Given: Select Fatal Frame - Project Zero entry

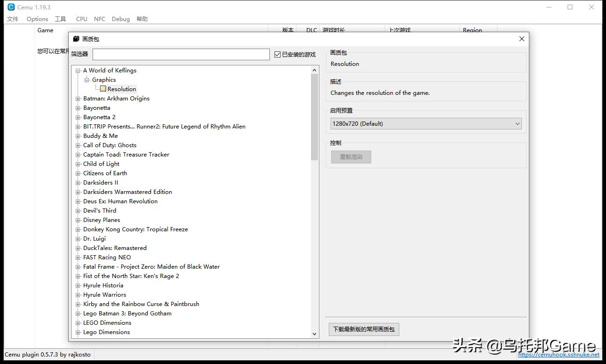Looking at the screenshot, I should (x=151, y=267).
